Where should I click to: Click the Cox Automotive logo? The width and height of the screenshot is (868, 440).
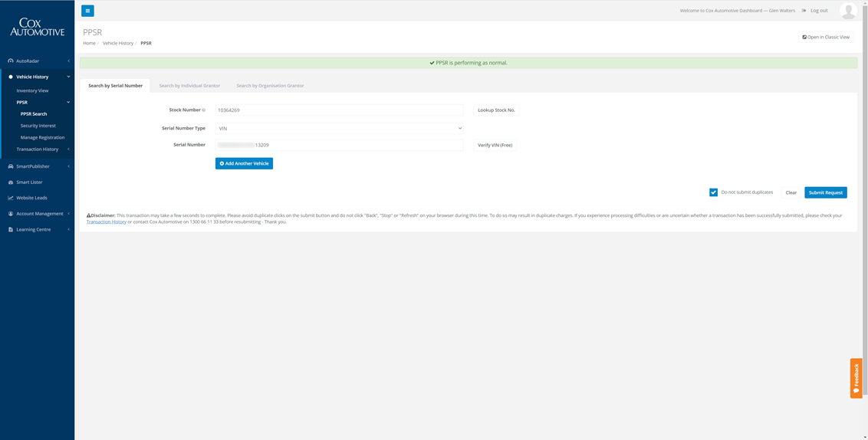pos(37,27)
